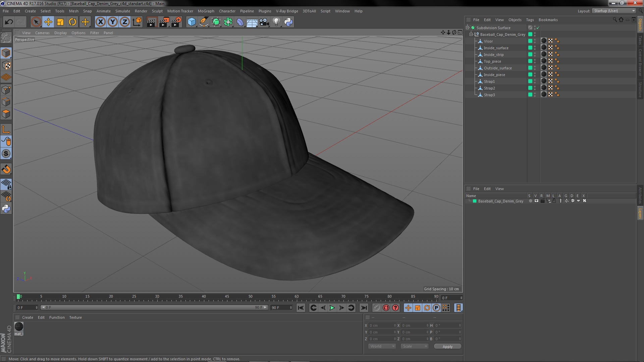Click Record Active Objects button

[377, 308]
